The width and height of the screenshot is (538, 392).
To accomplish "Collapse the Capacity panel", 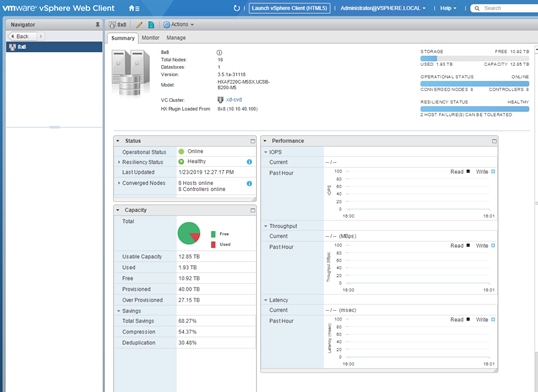I will pyautogui.click(x=118, y=210).
